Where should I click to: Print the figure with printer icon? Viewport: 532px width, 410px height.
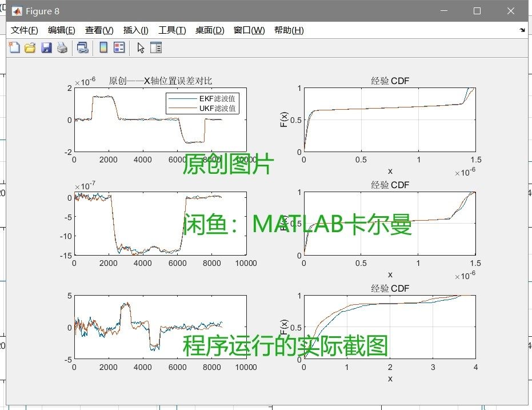coord(62,47)
